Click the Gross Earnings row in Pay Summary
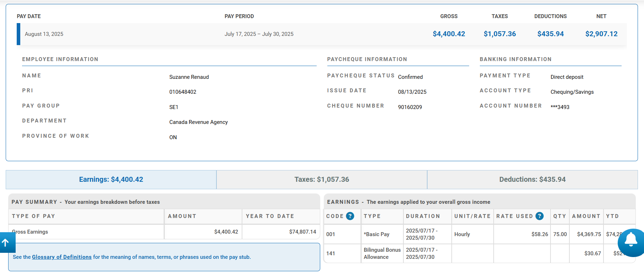The height and width of the screenshot is (278, 644). (30, 232)
